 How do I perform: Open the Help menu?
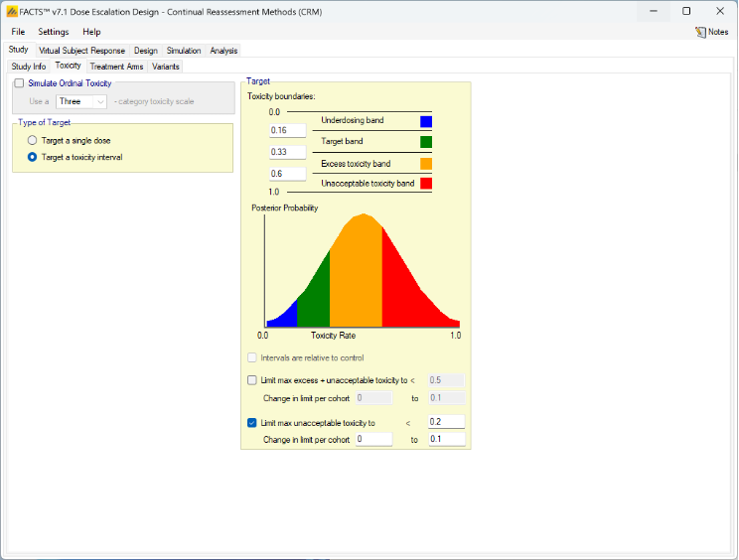tap(91, 32)
